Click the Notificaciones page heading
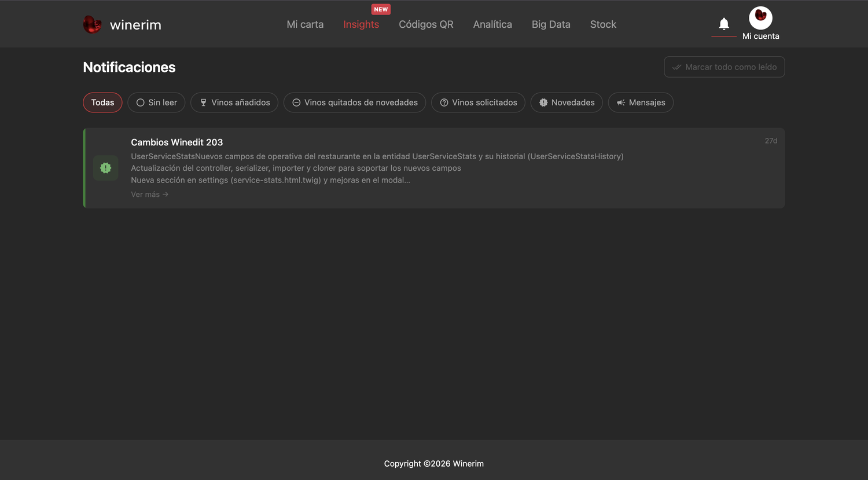Viewport: 868px width, 480px height. [129, 67]
